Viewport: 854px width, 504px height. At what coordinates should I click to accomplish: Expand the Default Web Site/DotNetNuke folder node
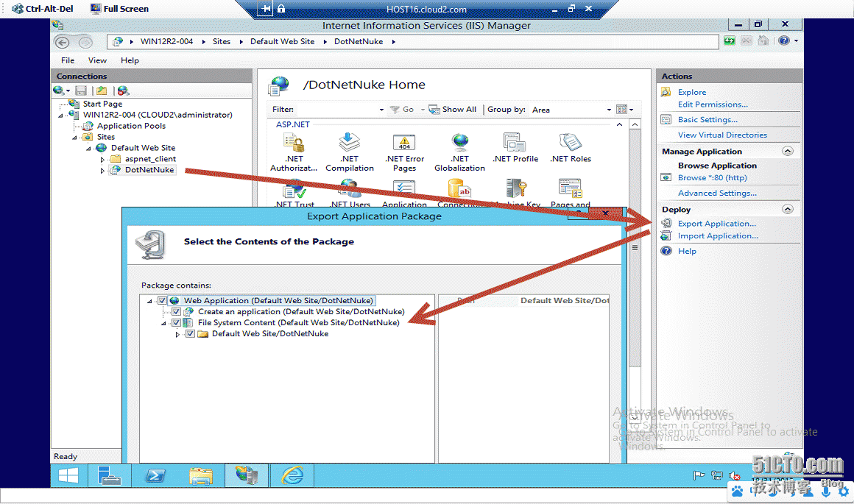pos(177,334)
